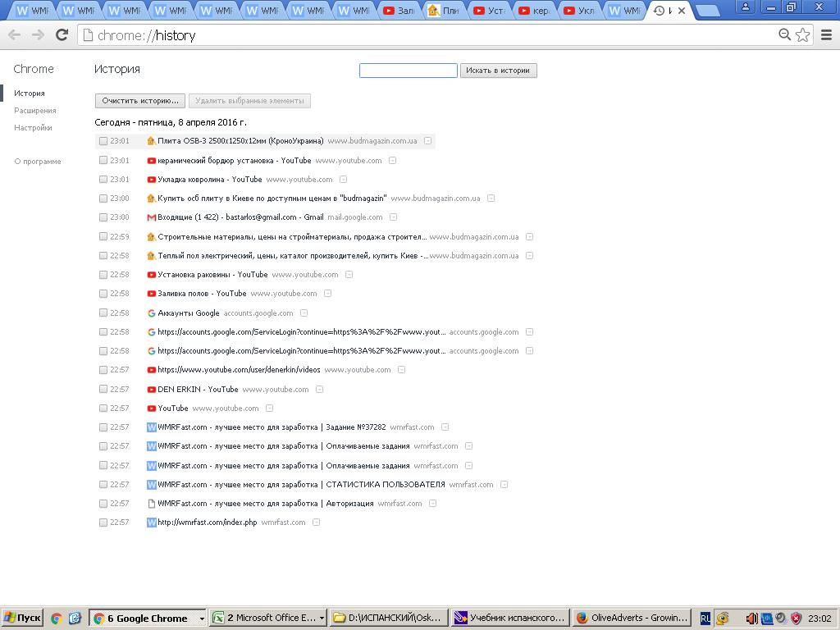This screenshot has width=840, height=630.
Task: Click the Пуск start button
Action: (22, 619)
